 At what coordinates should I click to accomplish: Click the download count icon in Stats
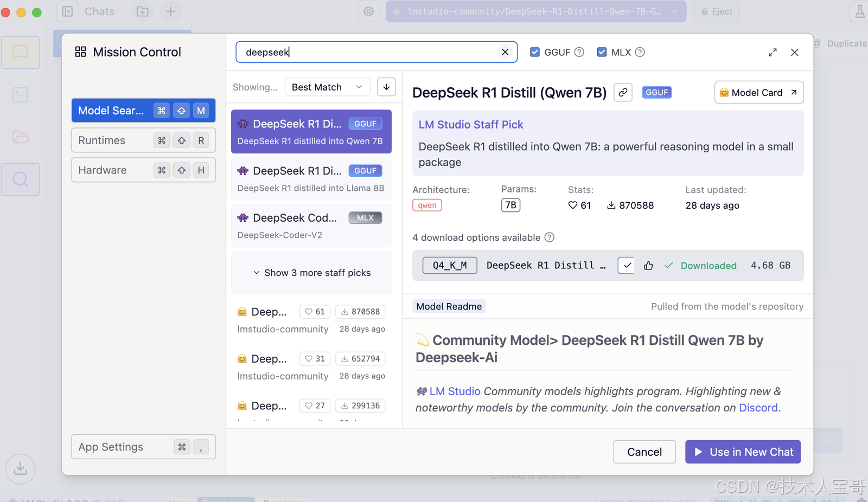coord(611,205)
